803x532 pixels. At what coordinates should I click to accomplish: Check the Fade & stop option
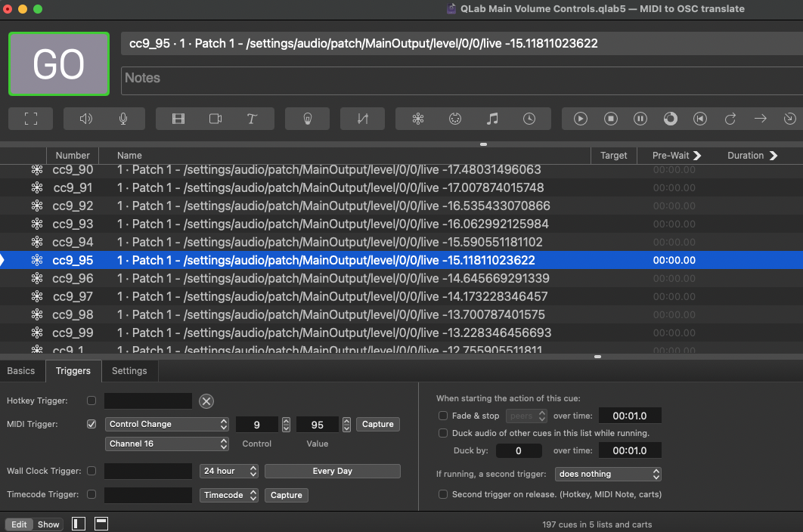point(443,416)
